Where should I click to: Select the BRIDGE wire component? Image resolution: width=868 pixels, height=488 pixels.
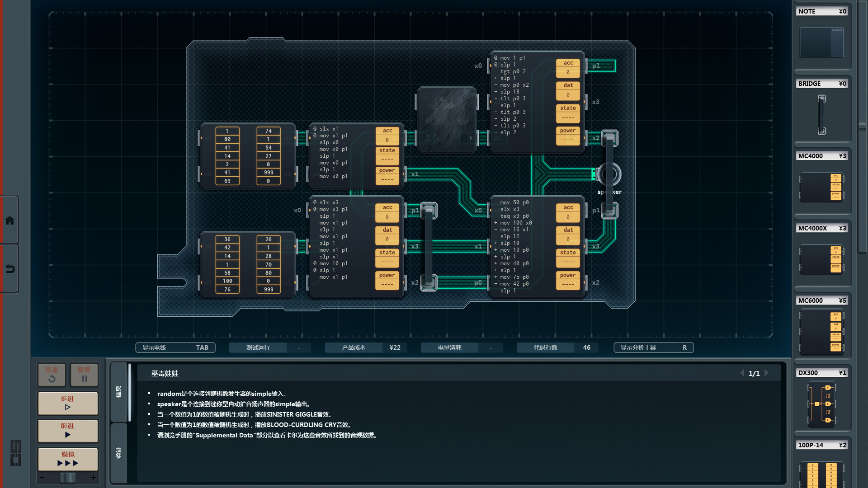(x=821, y=115)
